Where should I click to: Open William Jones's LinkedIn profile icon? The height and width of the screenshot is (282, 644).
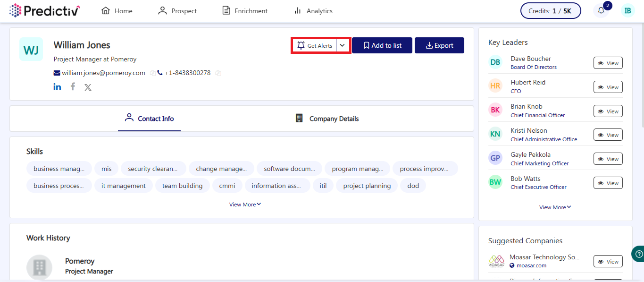pyautogui.click(x=57, y=87)
